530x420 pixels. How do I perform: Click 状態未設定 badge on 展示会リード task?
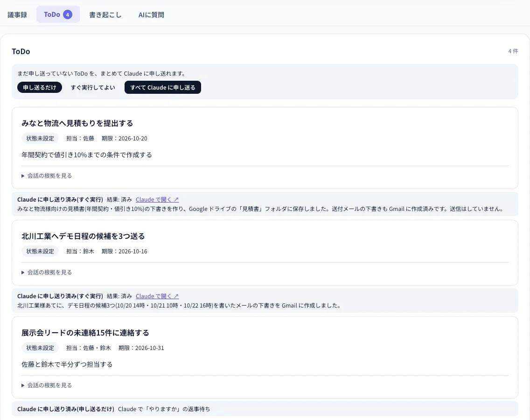click(x=40, y=348)
